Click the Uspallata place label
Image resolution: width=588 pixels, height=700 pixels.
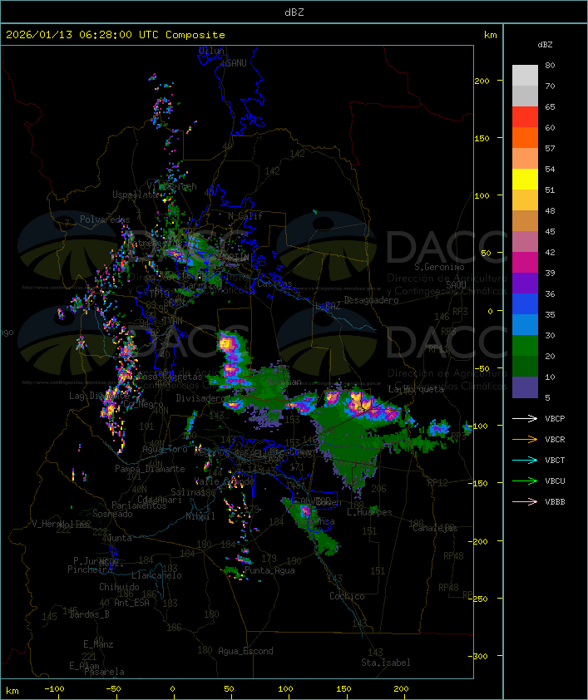[x=136, y=195]
